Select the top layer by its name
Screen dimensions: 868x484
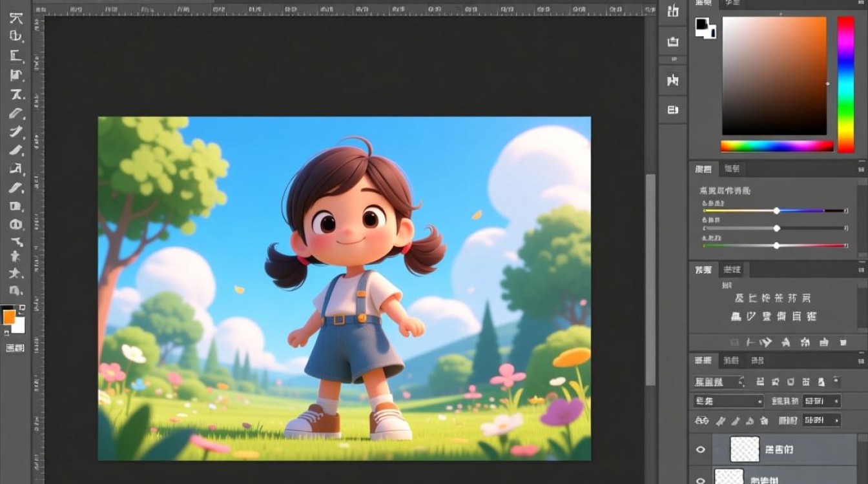click(x=779, y=450)
